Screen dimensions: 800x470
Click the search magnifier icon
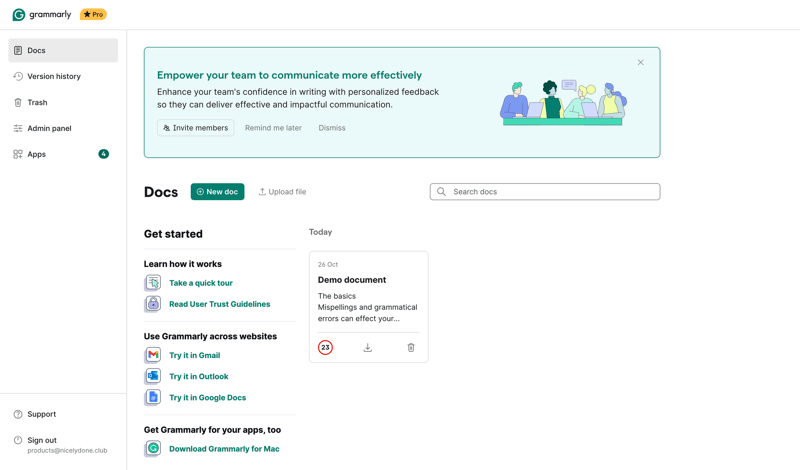point(441,192)
